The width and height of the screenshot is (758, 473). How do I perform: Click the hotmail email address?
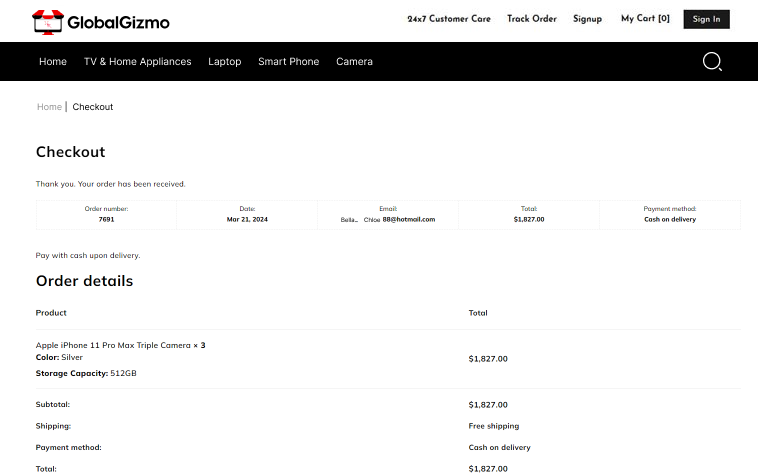[408, 219]
